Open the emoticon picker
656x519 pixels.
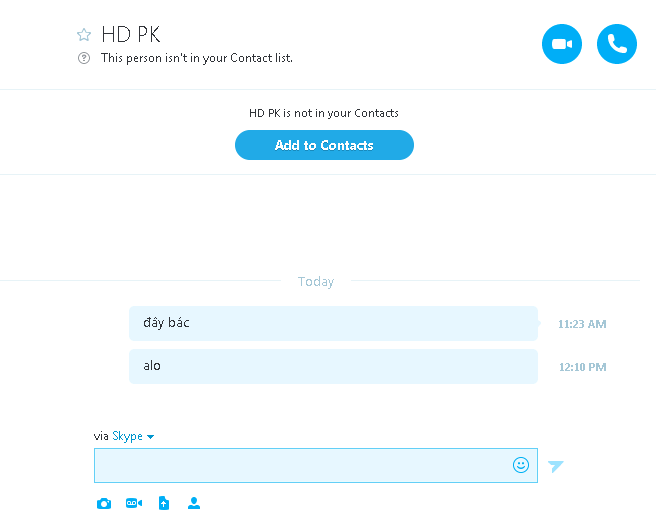pos(521,465)
